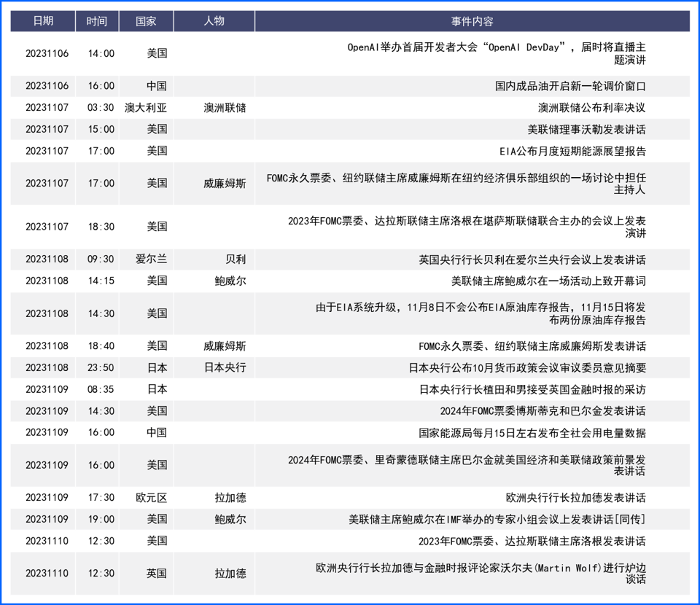Click 23:50 time cell
Image resolution: width=700 pixels, height=605 pixels.
click(101, 367)
